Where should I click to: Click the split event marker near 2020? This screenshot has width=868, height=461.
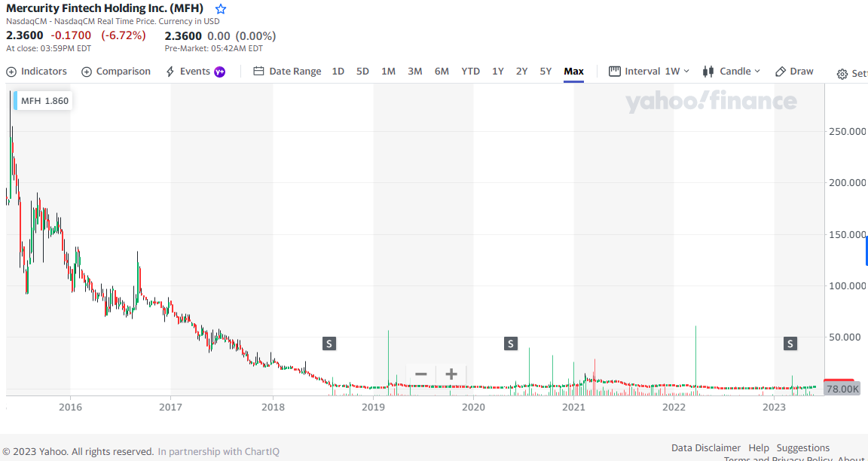tap(510, 343)
